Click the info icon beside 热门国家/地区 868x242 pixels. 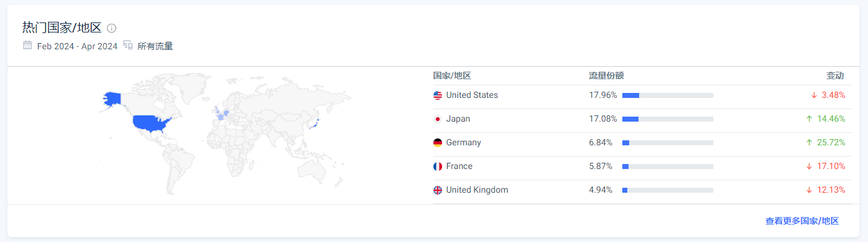pyautogui.click(x=112, y=28)
